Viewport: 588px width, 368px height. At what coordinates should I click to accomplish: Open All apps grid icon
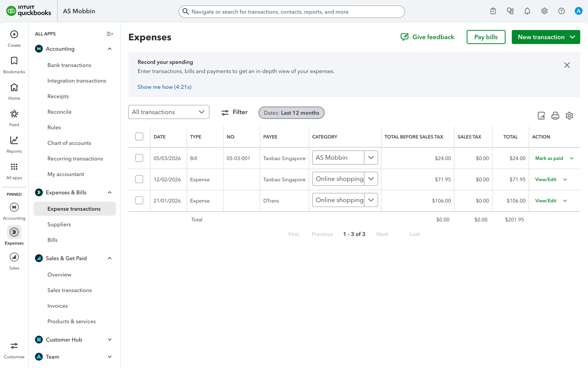tap(14, 167)
